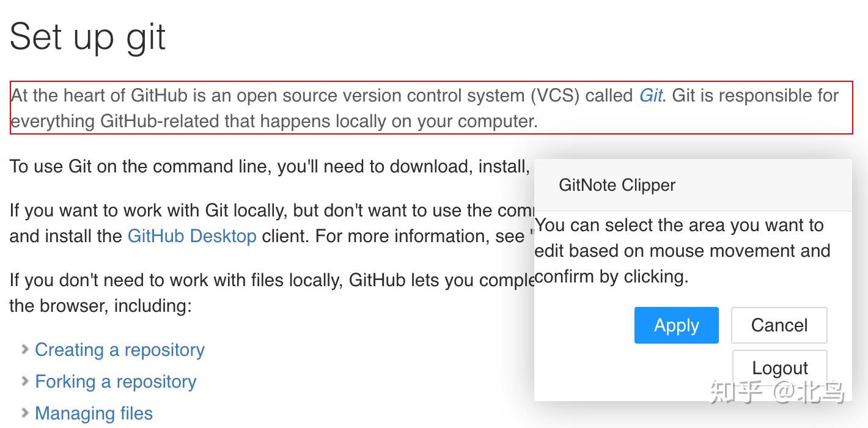Viewport: 868px width, 428px height.
Task: Click the arrow bullet beside Forking a repository
Action: pyautogui.click(x=25, y=382)
